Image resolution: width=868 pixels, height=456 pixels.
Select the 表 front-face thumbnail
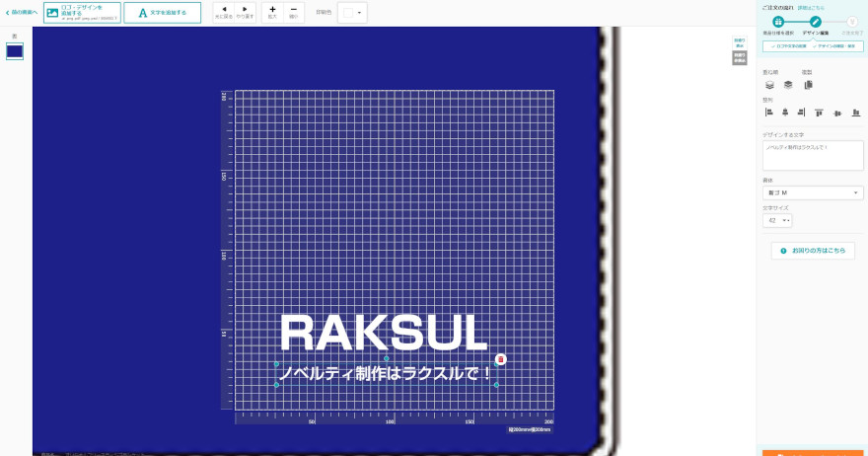click(15, 51)
